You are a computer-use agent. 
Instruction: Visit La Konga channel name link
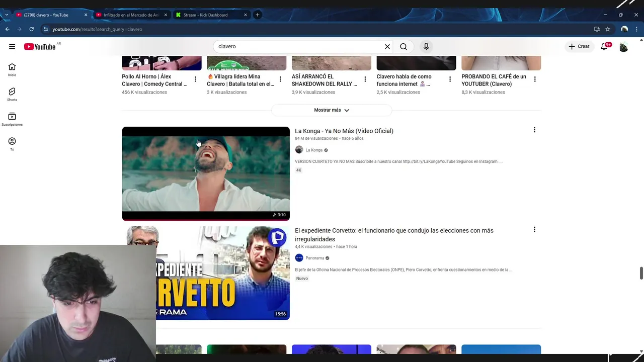(314, 150)
